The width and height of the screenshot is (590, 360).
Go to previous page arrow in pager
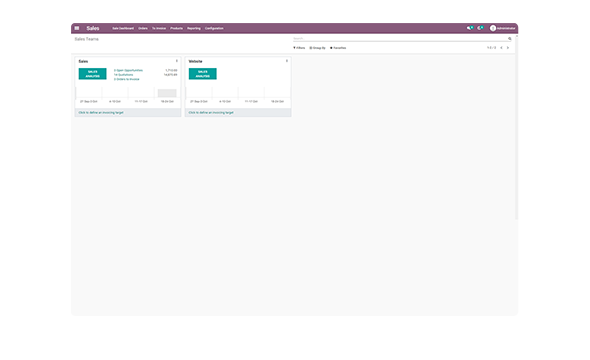[x=501, y=48]
